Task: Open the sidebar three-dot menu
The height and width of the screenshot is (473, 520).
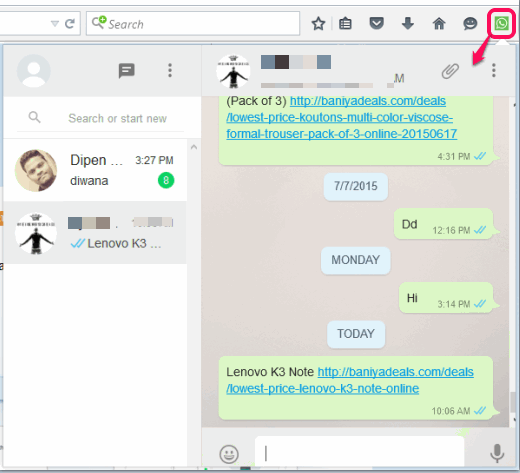Action: pyautogui.click(x=170, y=70)
